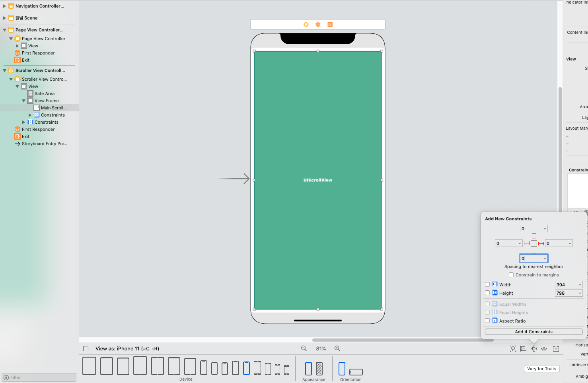
Task: Toggle the document outline sidebar icon
Action: [86, 349]
